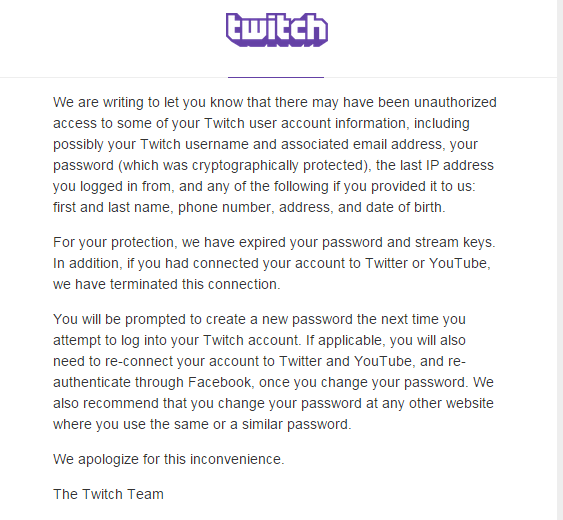This screenshot has height=520, width=563.
Task: Click the words "phone number"
Action: click(x=224, y=208)
